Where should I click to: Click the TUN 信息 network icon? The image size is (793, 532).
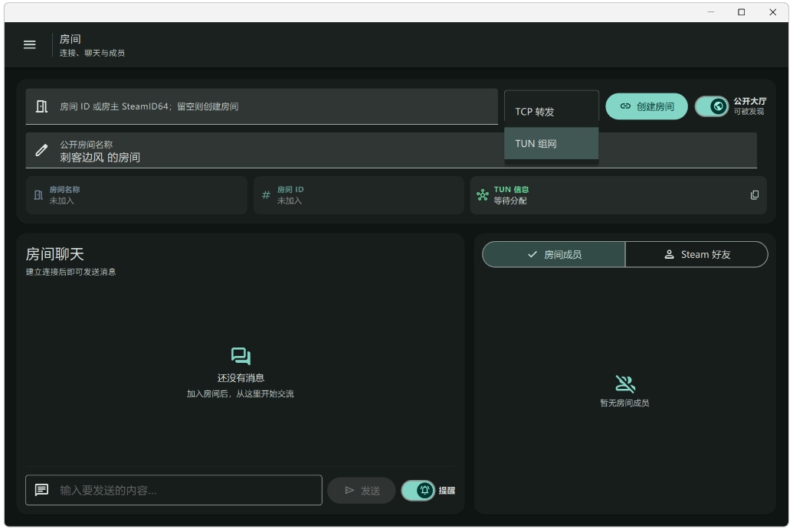pos(483,195)
